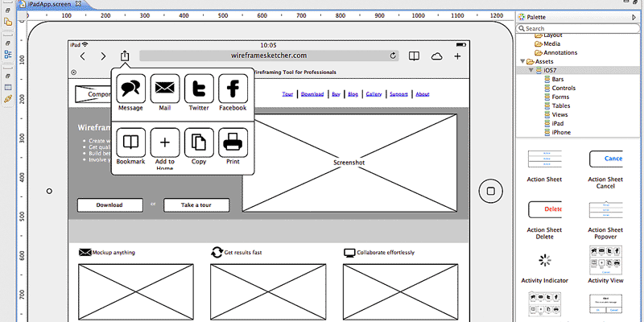Click the monitor icon beside Collaborate effortlessly
The height and width of the screenshot is (322, 644).
point(349,253)
